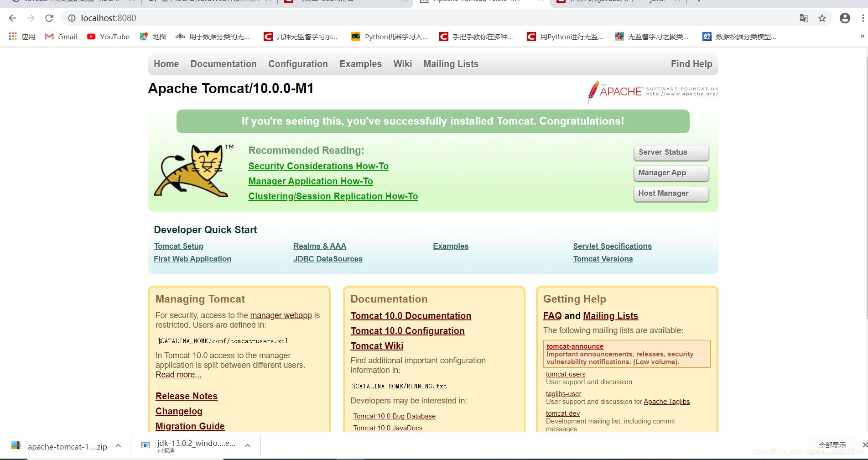
Task: Click the browser forward arrow
Action: point(31,18)
